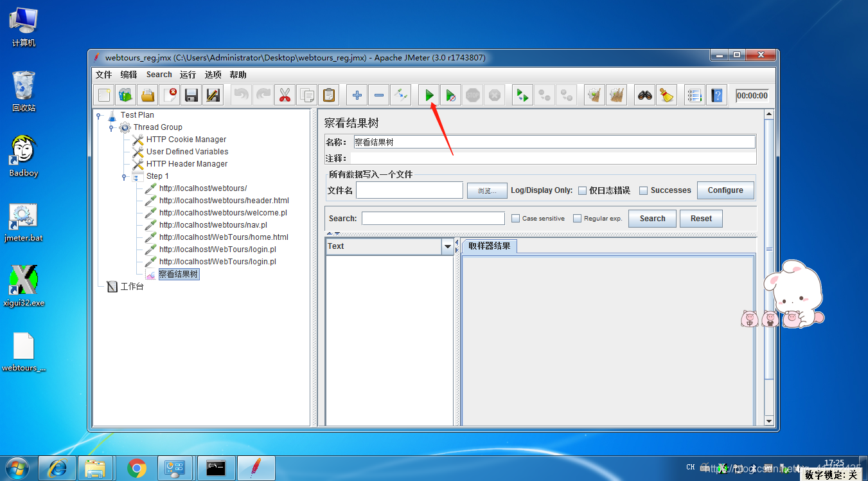This screenshot has height=481, width=868.
Task: Select HTTP Header Manager node
Action: [x=187, y=164]
